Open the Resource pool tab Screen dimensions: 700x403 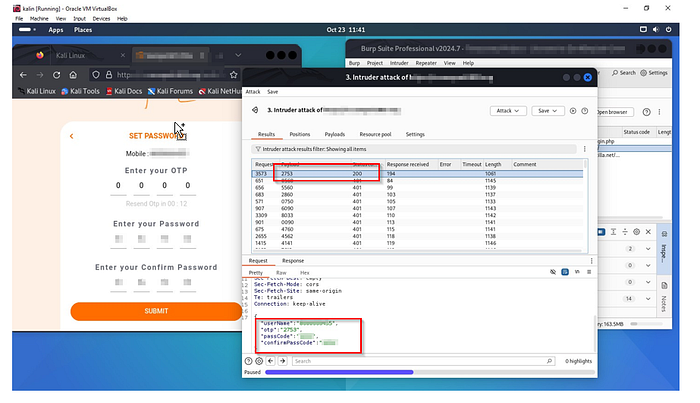[375, 134]
